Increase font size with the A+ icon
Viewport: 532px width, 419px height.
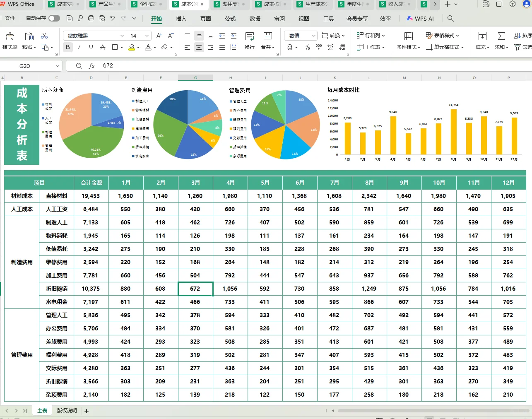(159, 36)
